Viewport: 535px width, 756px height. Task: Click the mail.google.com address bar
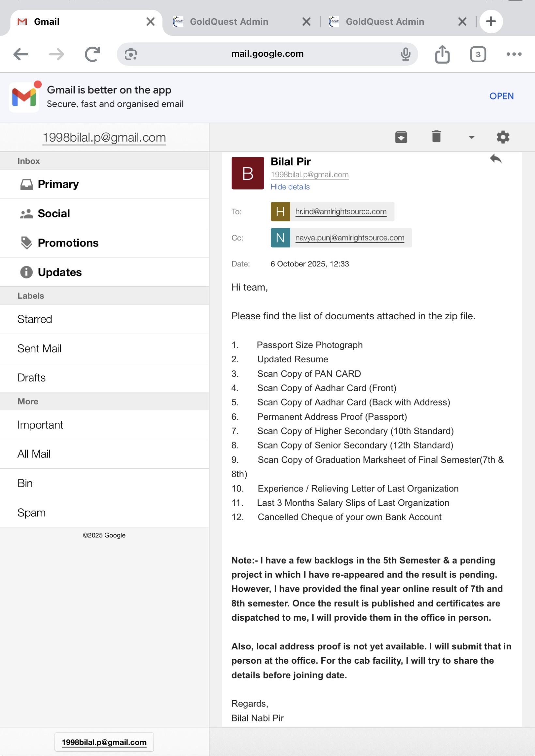point(267,54)
